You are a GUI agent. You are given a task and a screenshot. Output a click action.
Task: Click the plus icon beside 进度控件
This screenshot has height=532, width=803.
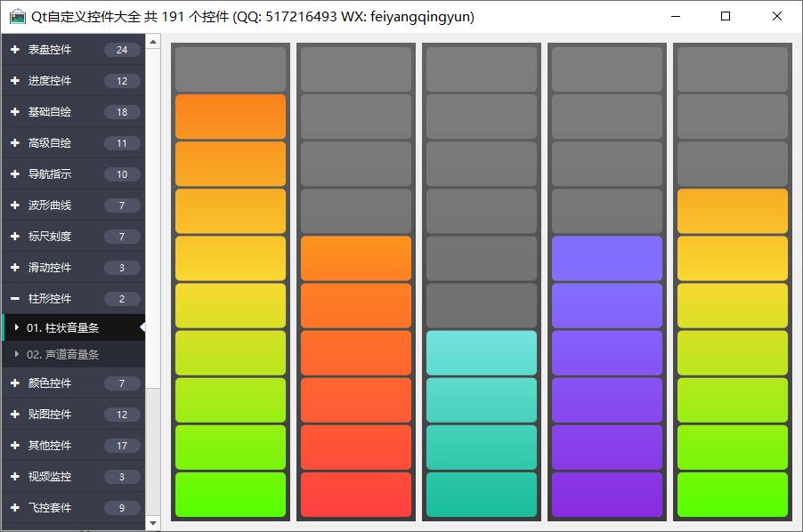[15, 81]
